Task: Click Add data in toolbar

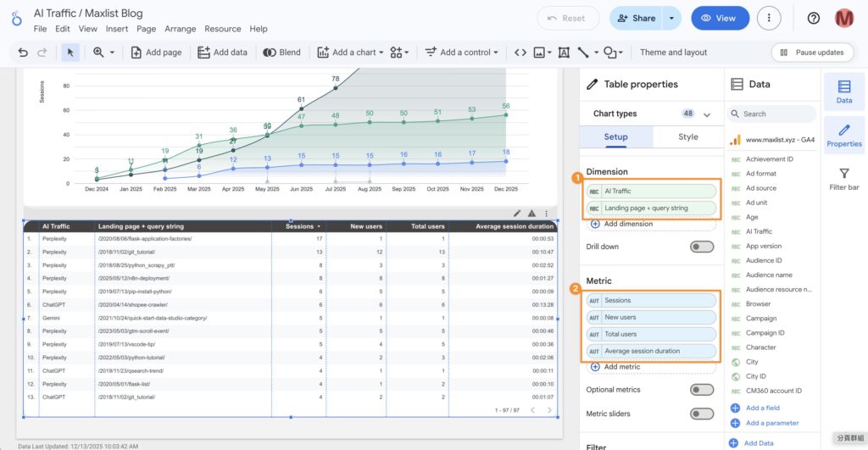Action: 222,52
